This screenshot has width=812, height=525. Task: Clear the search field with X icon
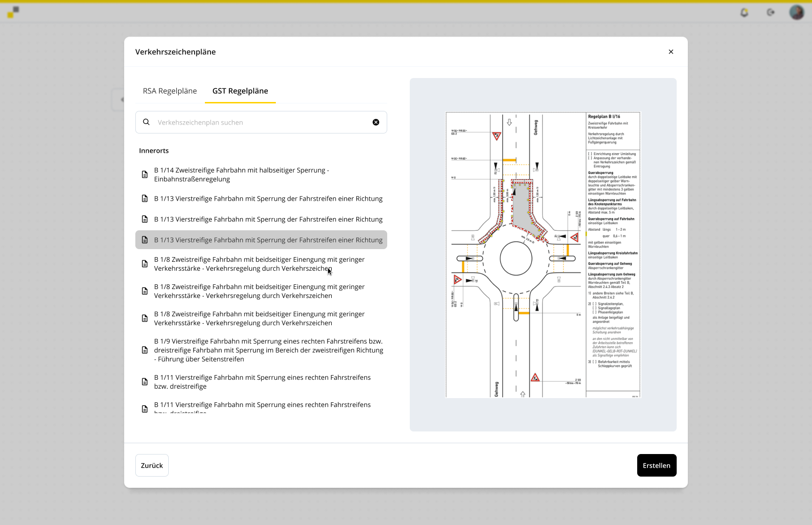(x=376, y=122)
